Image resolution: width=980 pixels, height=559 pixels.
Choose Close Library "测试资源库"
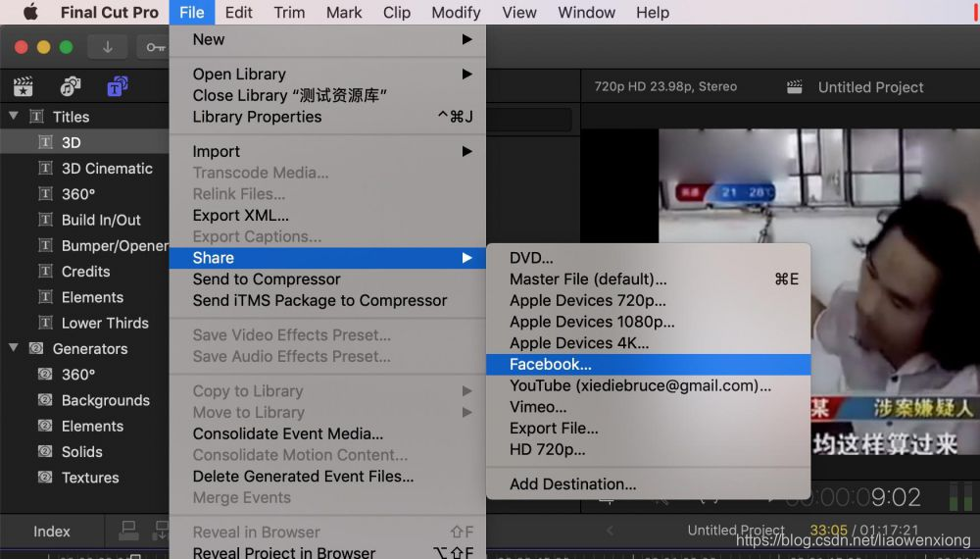click(327, 95)
